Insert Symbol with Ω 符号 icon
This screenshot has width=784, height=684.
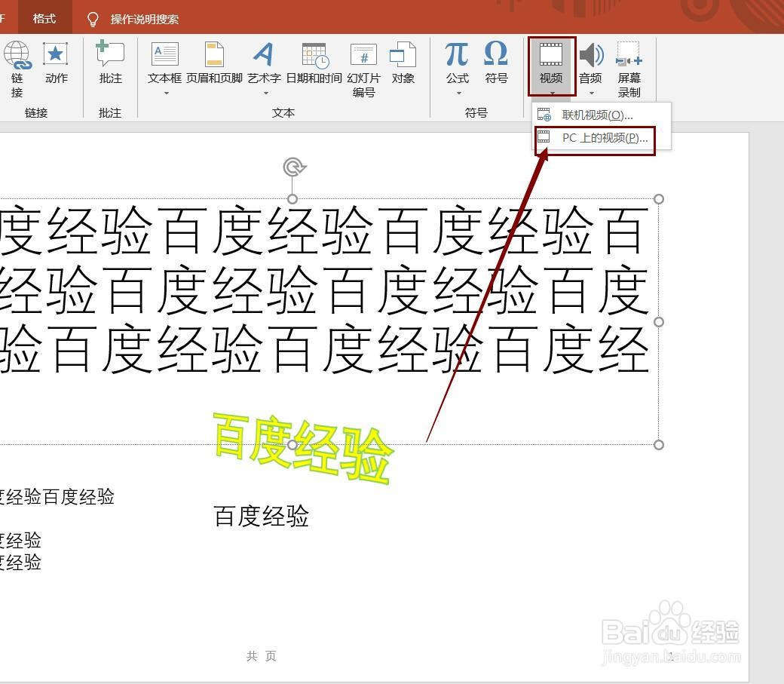click(x=495, y=53)
